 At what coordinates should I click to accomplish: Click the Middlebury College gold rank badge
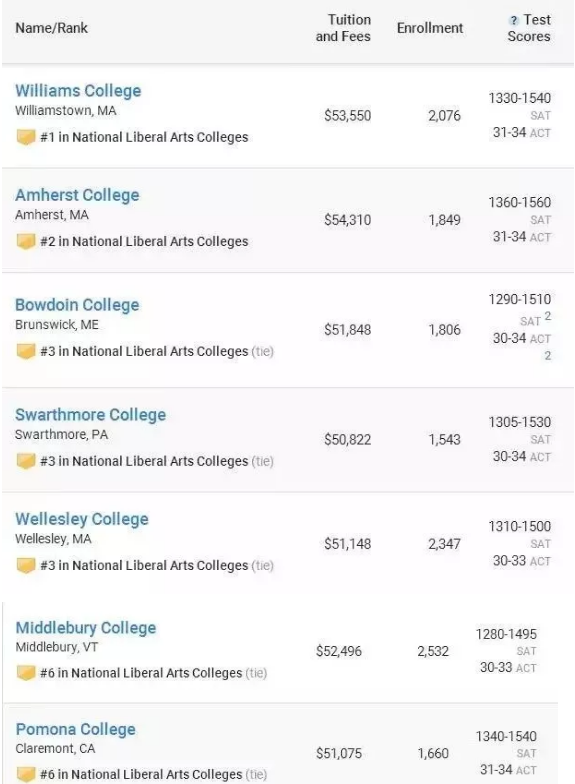pyautogui.click(x=26, y=673)
